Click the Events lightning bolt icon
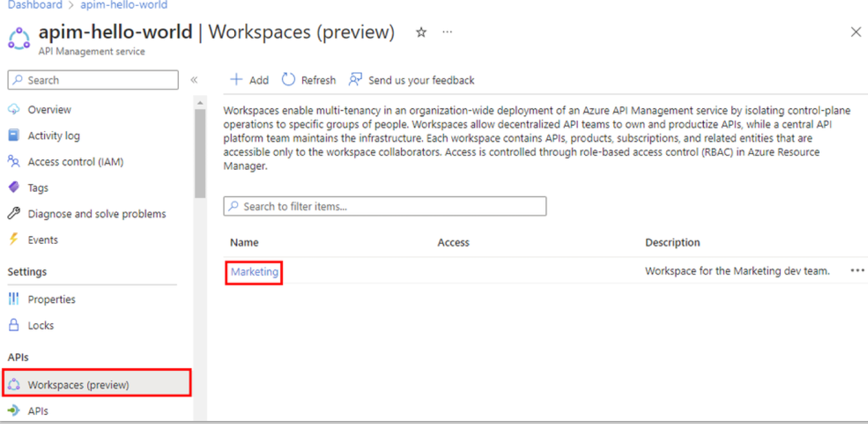Image resolution: width=868 pixels, height=424 pixels. pos(13,240)
